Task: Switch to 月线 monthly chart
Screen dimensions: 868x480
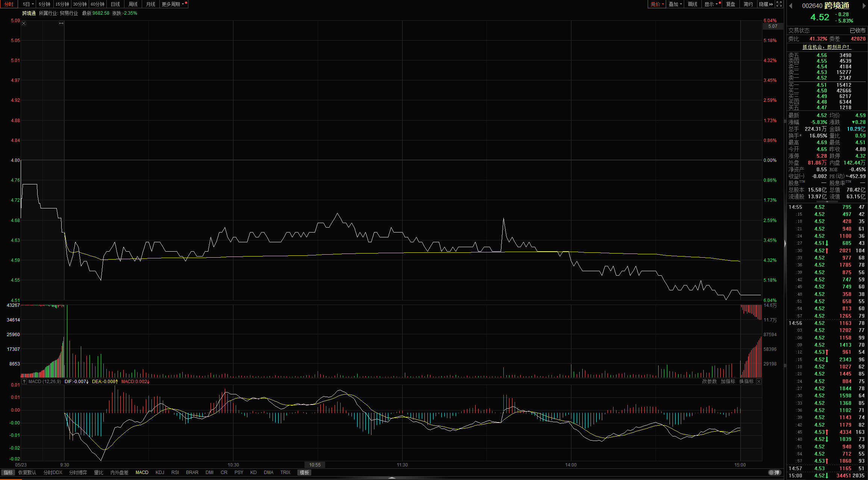Action: [x=151, y=4]
